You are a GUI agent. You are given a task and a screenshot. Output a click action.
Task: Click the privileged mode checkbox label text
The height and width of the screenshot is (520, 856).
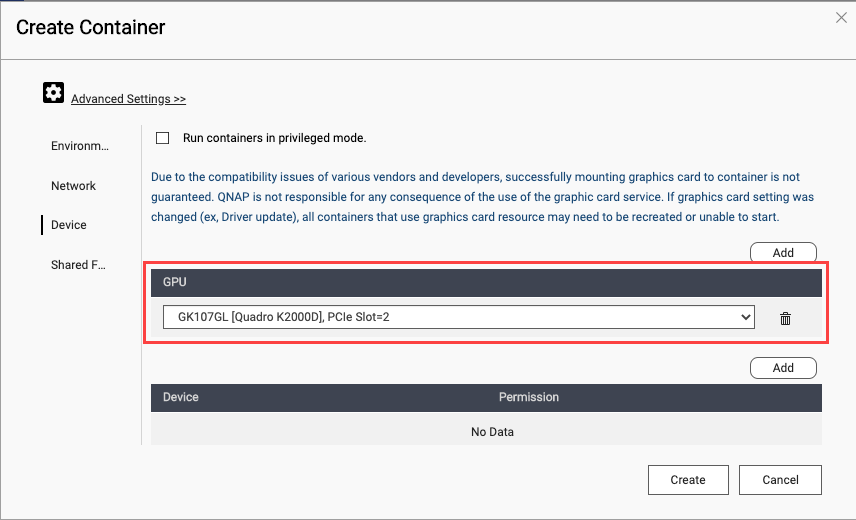pyautogui.click(x=274, y=138)
